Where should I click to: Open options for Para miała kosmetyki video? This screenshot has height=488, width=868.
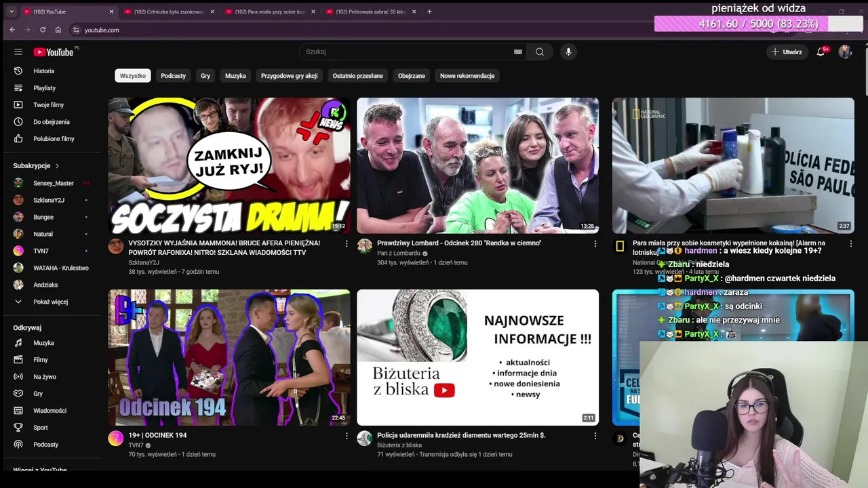851,243
